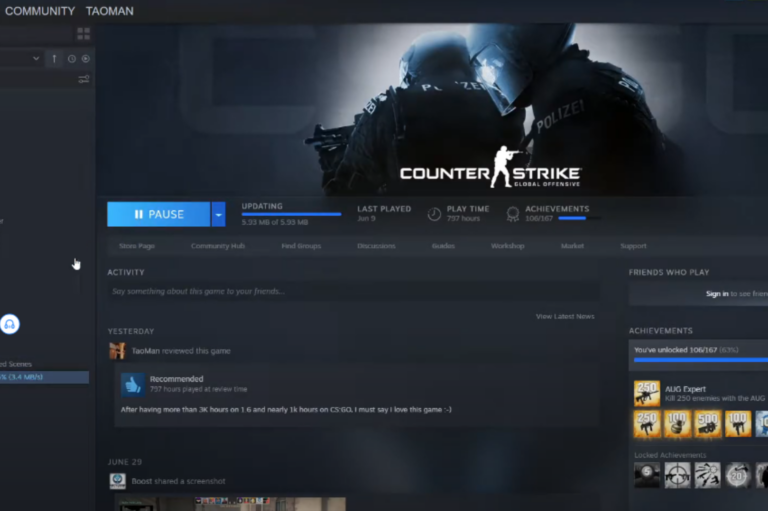Open the TaoMan user name link
The width and height of the screenshot is (768, 511).
click(145, 351)
